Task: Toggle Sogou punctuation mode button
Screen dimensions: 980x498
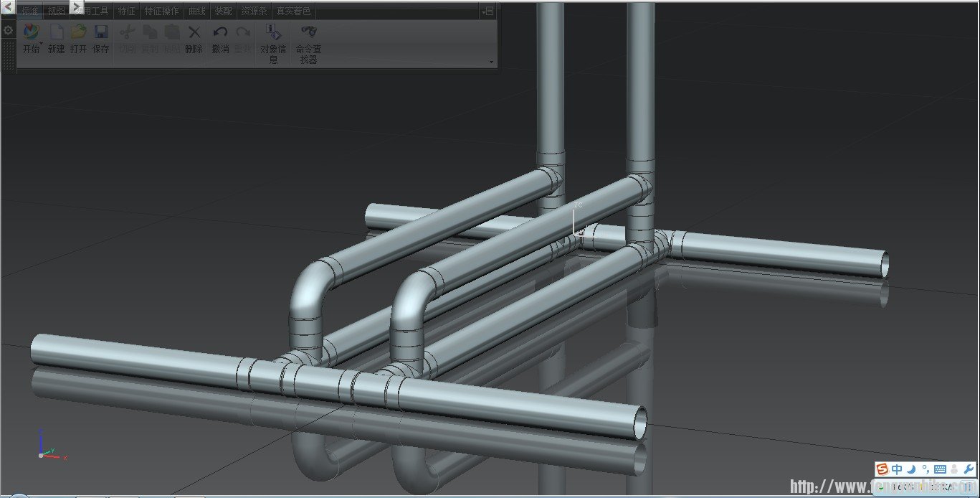Action: 926,469
